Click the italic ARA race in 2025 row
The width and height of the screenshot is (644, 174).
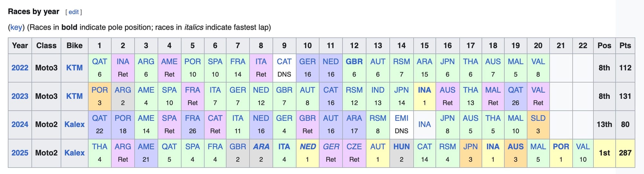pos(261,147)
